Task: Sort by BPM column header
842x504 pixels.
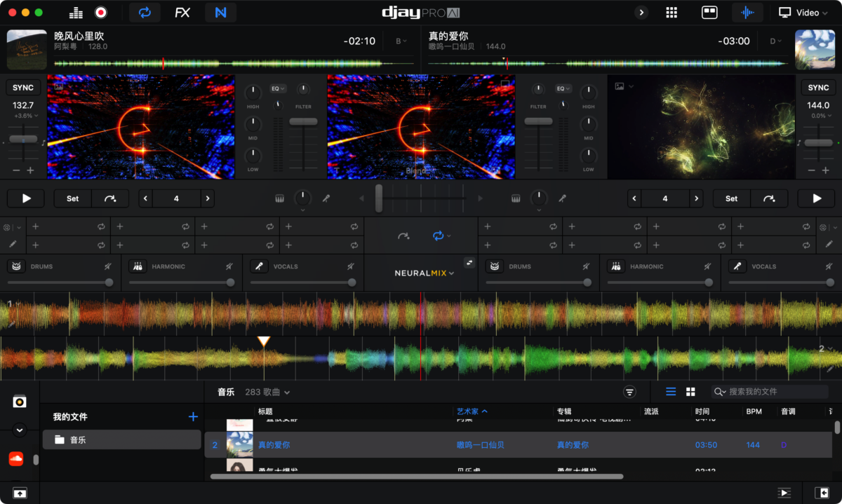Action: point(754,411)
